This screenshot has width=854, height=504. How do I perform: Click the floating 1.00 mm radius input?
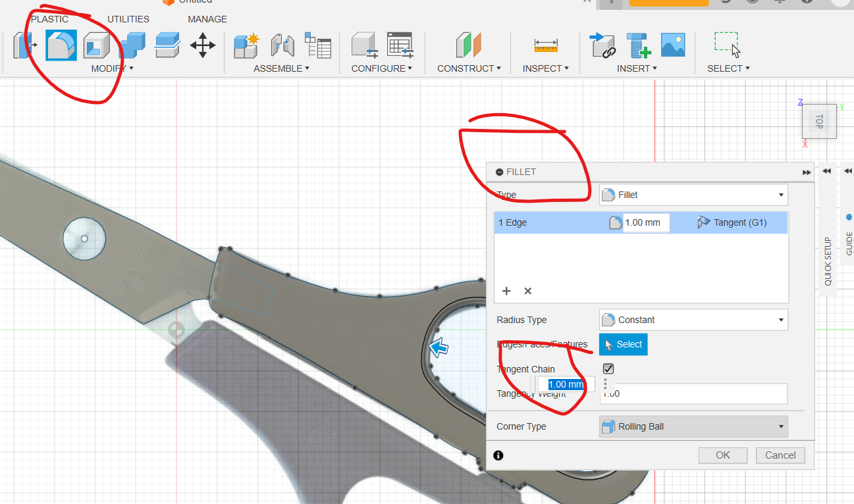coord(566,384)
